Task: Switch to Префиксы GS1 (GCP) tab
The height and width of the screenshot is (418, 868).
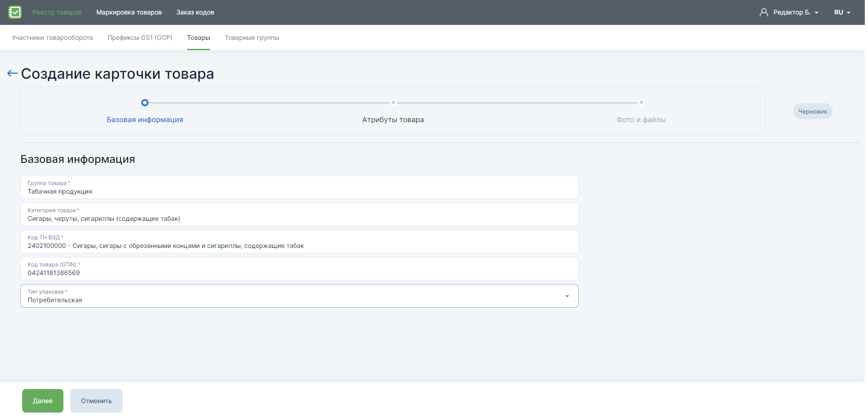Action: click(140, 38)
